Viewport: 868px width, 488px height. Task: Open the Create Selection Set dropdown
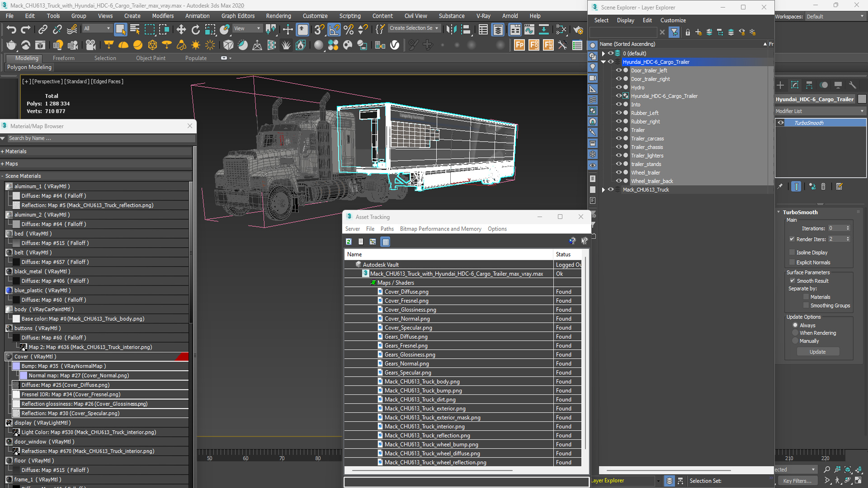[x=414, y=28]
